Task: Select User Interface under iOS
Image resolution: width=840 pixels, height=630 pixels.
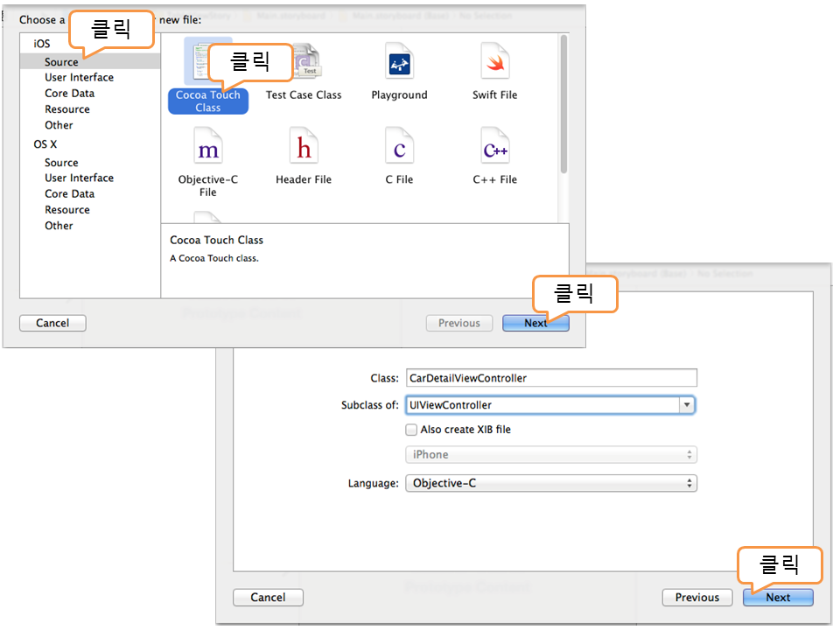Action: pyautogui.click(x=79, y=78)
